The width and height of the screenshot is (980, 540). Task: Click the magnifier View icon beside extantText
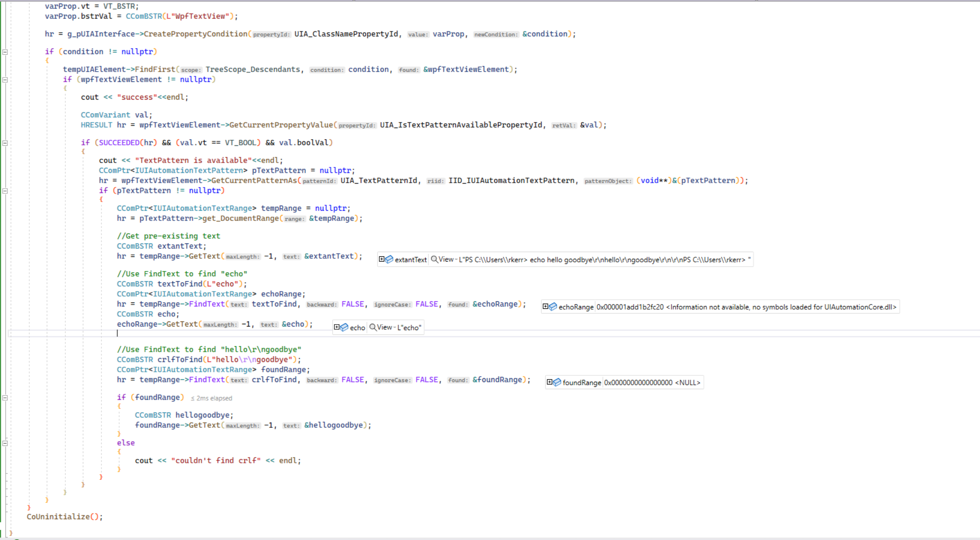[434, 259]
